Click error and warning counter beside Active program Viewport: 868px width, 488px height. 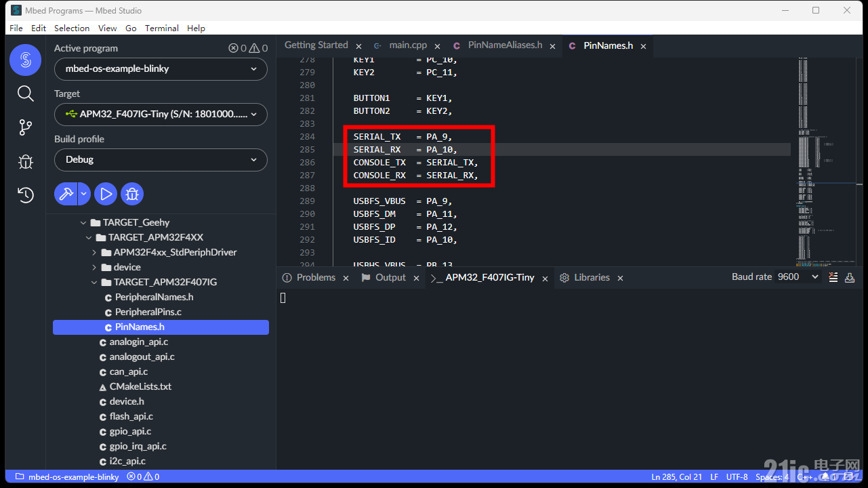pyautogui.click(x=248, y=48)
